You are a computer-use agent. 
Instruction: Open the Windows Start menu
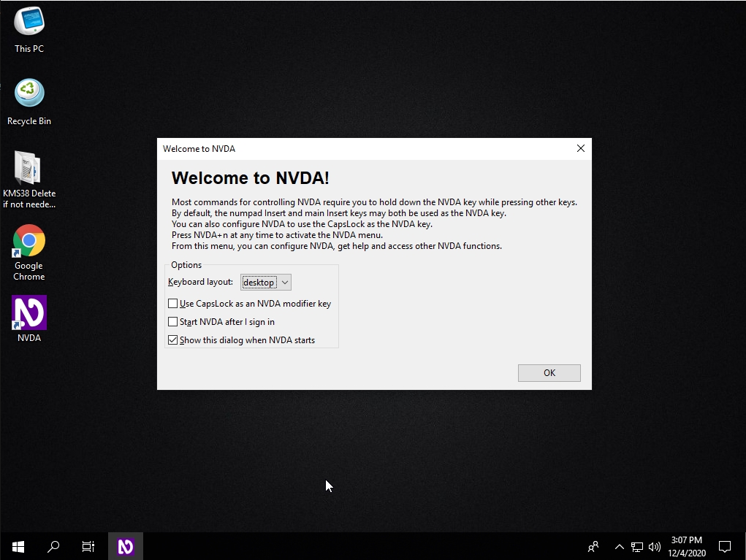click(18, 547)
